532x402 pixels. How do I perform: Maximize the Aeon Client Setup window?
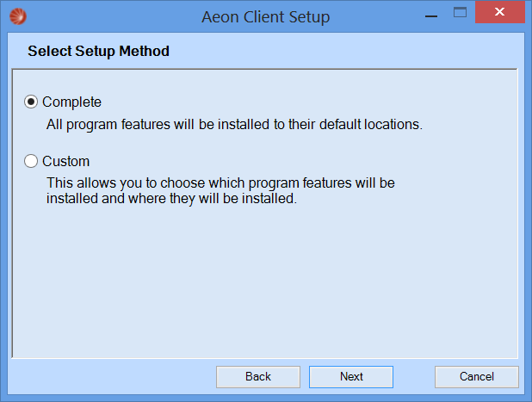coord(460,13)
